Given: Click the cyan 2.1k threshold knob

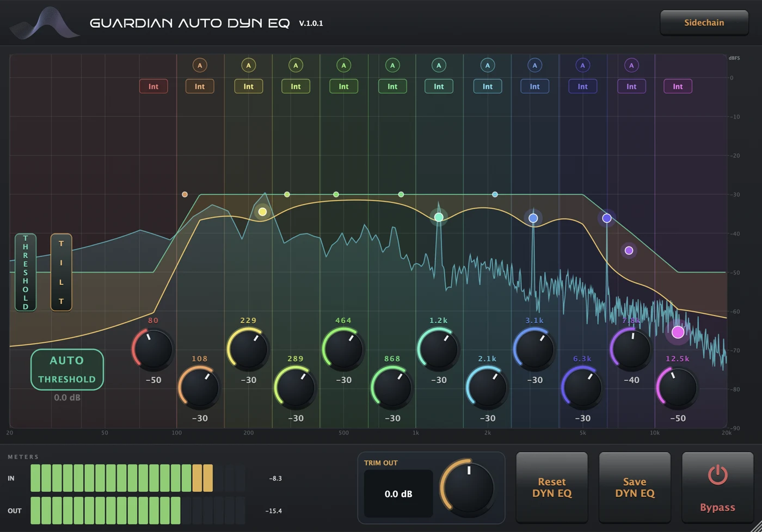Looking at the screenshot, I should pos(487,387).
